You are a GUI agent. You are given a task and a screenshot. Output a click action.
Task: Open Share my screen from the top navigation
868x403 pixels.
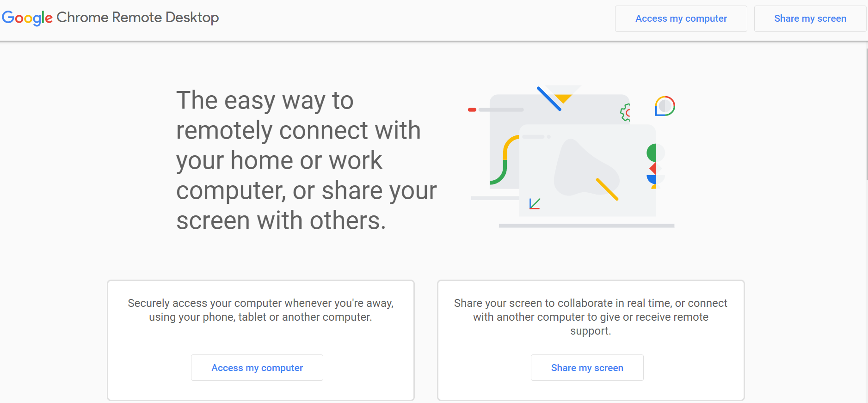coord(810,18)
